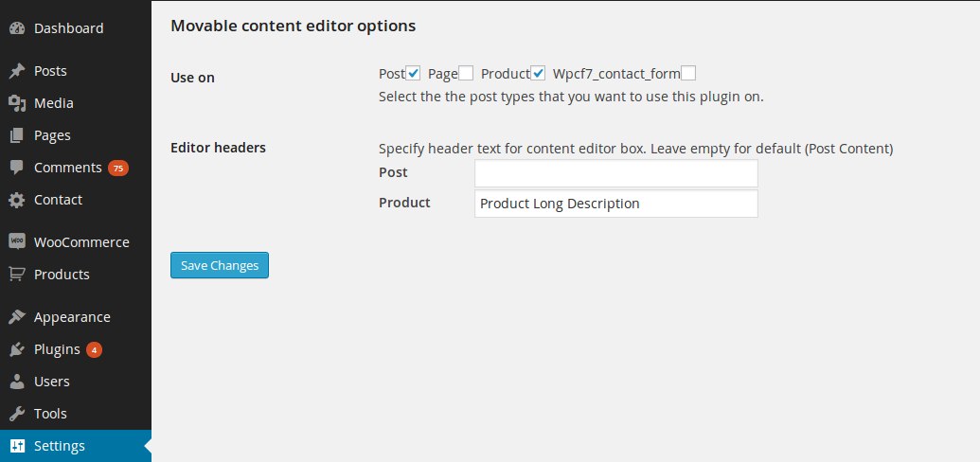Click the Products shopping cart icon

coord(17,275)
